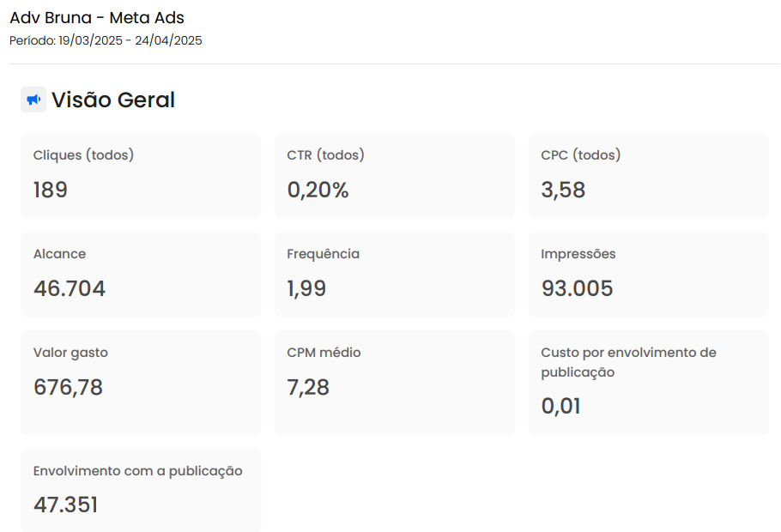Screen dimensions: 781x532
Task: Click the megaphone icon beside Visão Geral
Action: pos(33,100)
